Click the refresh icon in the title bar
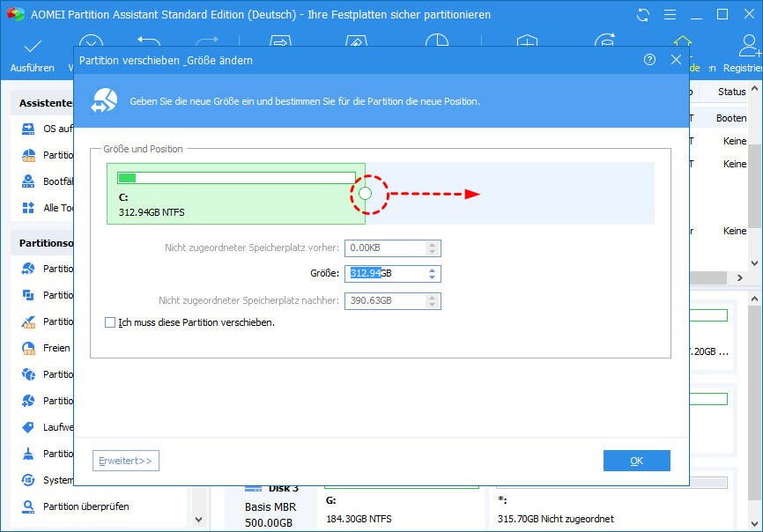The width and height of the screenshot is (763, 532). click(643, 15)
